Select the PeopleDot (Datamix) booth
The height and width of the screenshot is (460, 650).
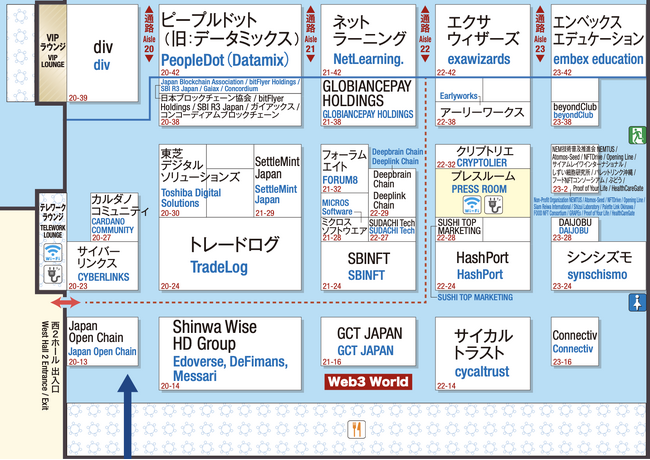230,40
